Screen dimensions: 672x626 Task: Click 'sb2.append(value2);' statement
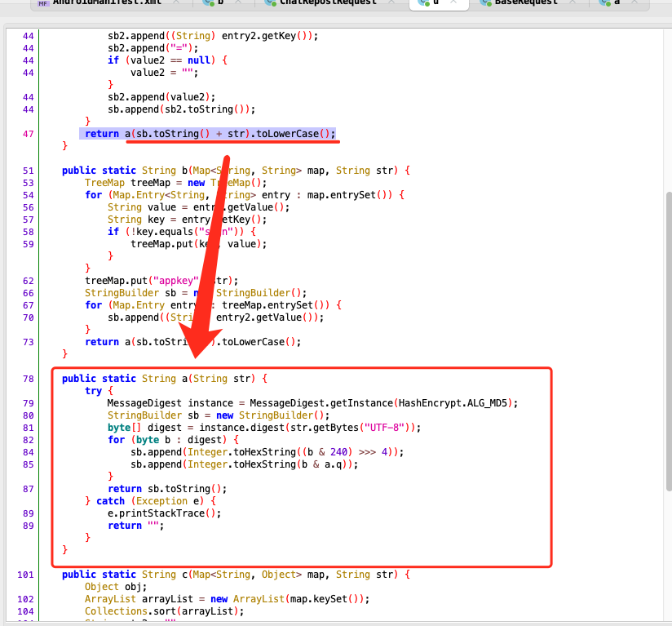click(x=161, y=97)
